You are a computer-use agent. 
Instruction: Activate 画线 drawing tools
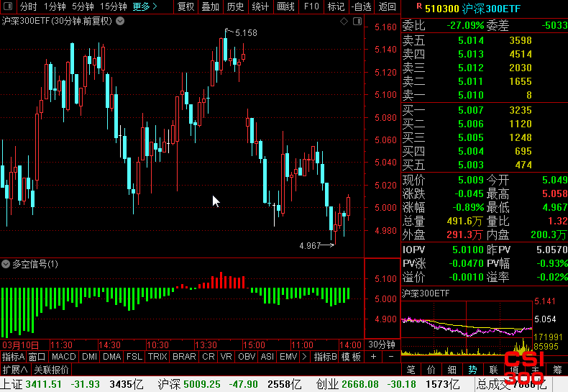coord(286,6)
